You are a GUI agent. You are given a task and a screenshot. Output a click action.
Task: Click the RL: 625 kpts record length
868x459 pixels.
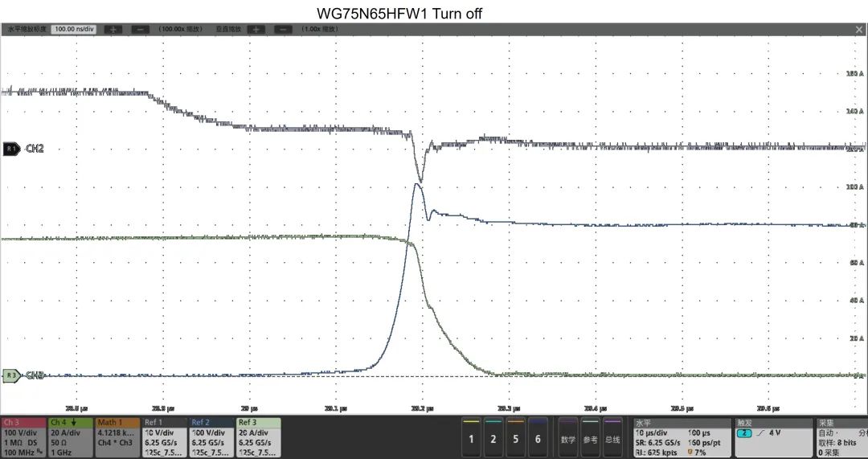pos(657,453)
